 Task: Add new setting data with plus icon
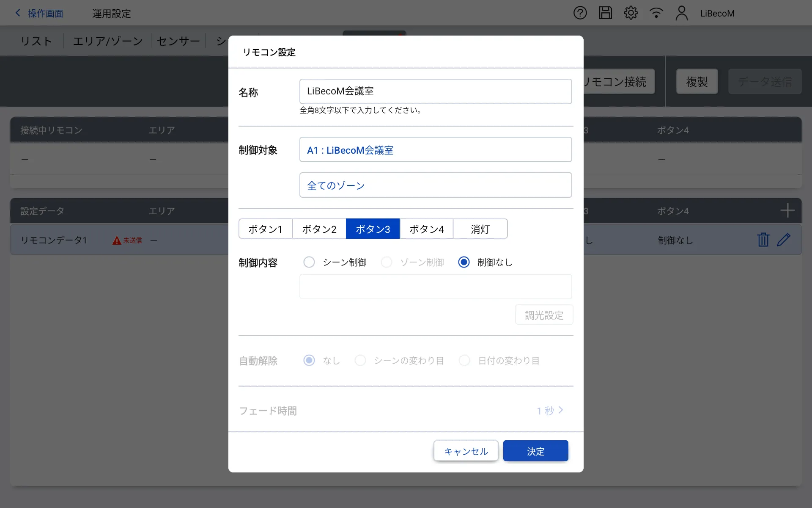click(787, 210)
